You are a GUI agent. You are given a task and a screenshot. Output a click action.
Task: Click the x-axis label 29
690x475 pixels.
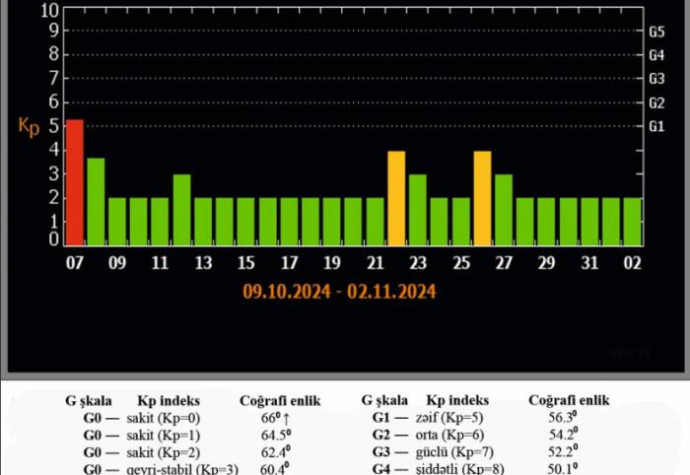pos(546,263)
